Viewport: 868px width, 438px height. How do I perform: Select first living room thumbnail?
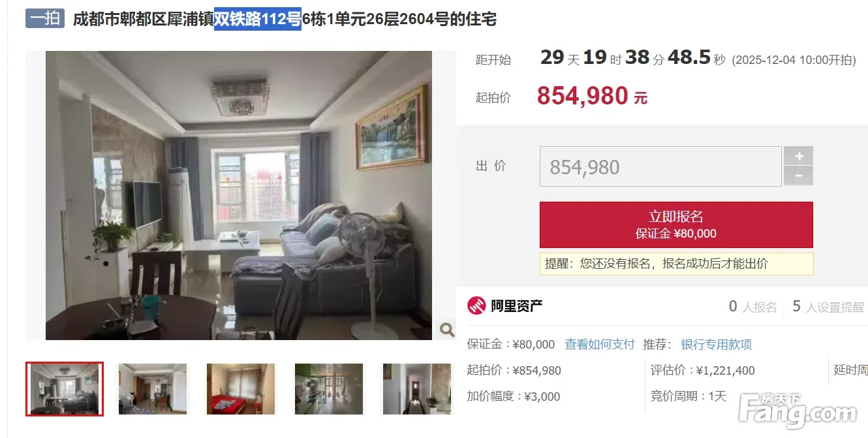coord(65,389)
